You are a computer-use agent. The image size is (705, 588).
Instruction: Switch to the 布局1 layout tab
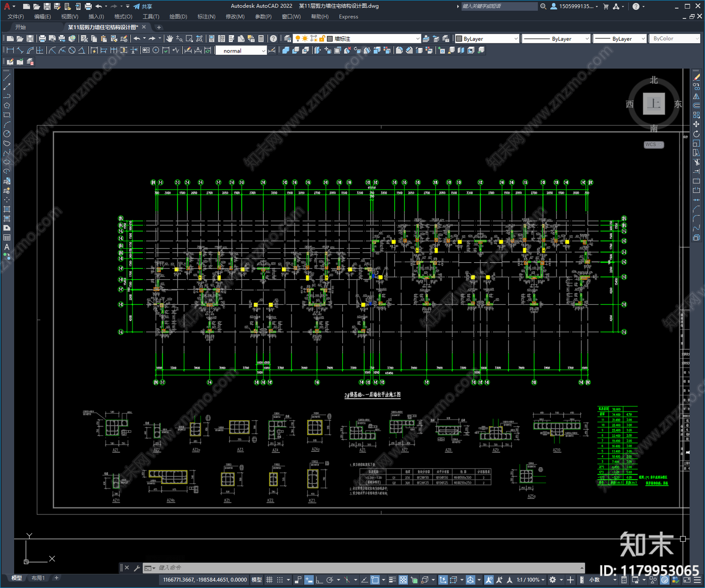(38, 578)
